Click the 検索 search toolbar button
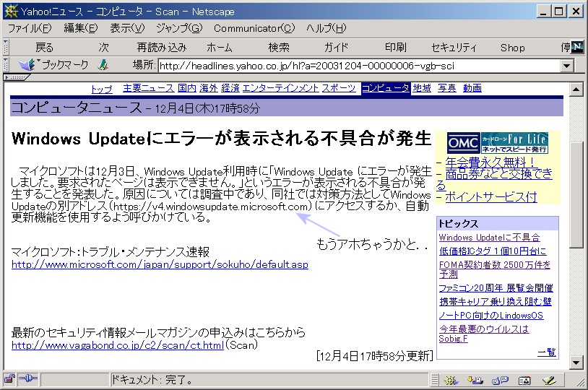Viewport: 588px width, 390px height. click(x=279, y=48)
